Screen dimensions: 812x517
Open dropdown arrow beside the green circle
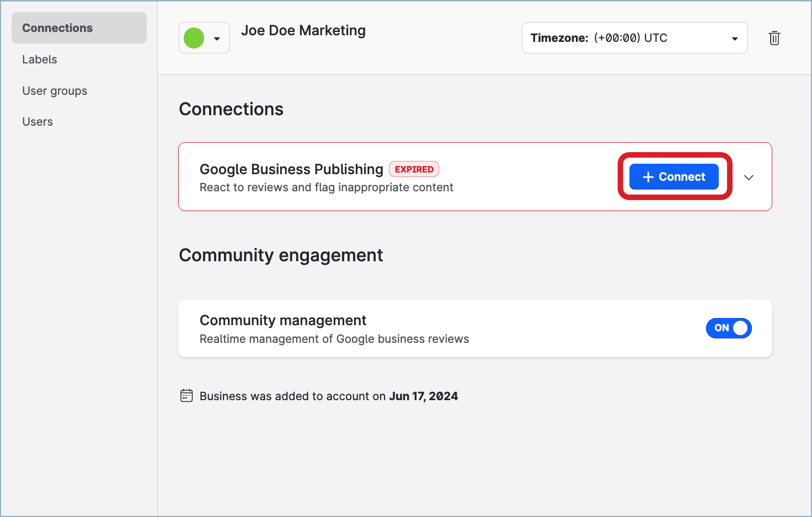pyautogui.click(x=217, y=39)
